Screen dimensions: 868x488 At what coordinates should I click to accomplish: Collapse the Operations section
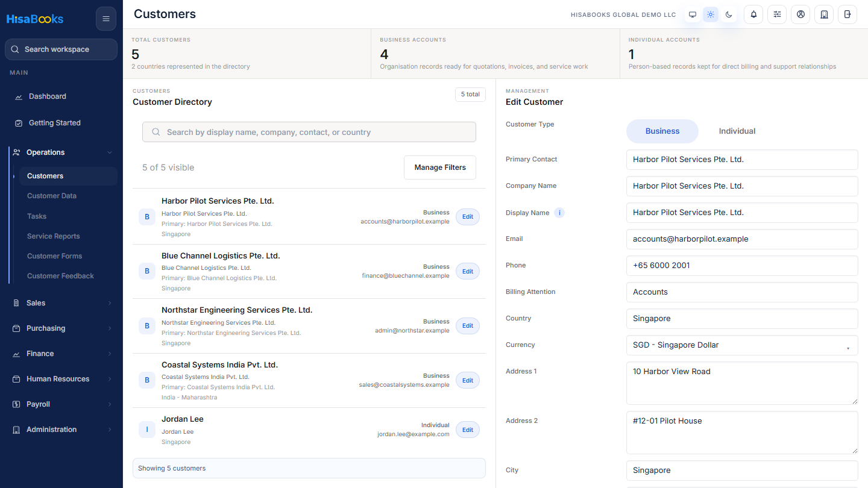[x=61, y=152]
